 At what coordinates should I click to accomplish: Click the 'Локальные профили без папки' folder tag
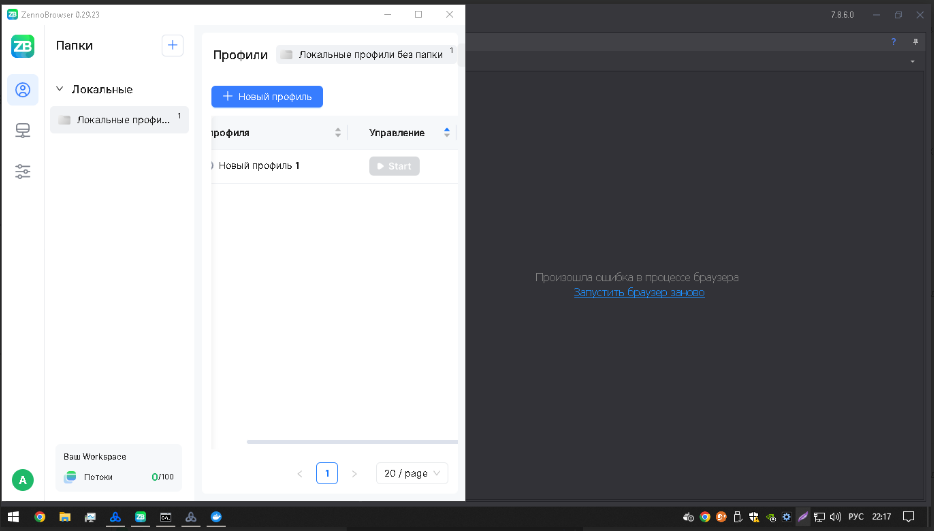pyautogui.click(x=366, y=54)
